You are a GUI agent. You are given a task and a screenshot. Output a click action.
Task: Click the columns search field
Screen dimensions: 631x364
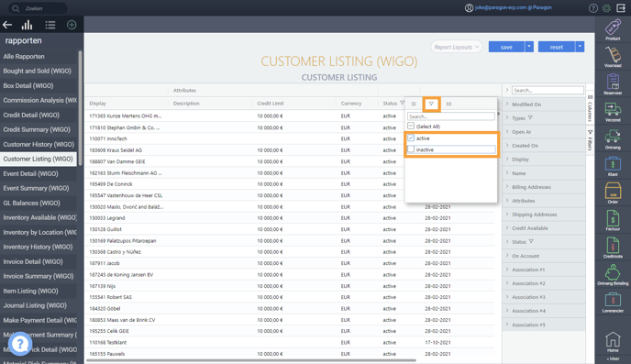[548, 90]
